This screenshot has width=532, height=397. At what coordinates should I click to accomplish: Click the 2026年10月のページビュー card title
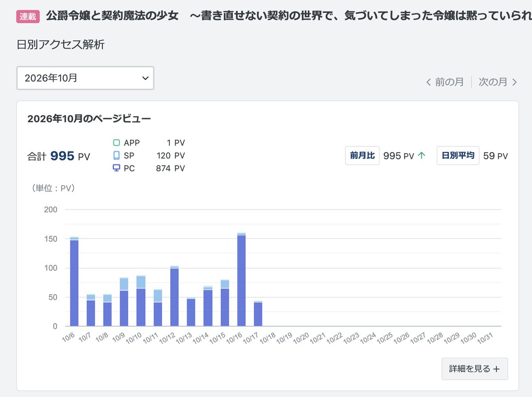point(89,119)
